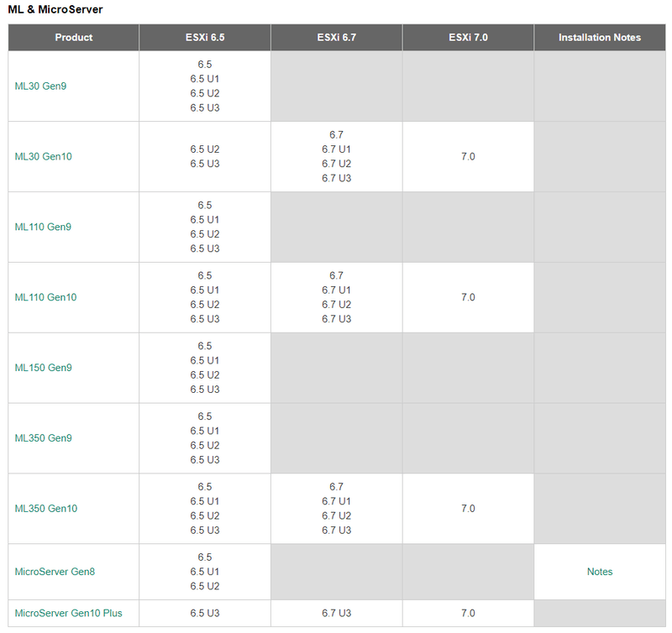Click the 7.0 value in ML30 Gen10 row
The image size is (672, 633).
coord(468,156)
